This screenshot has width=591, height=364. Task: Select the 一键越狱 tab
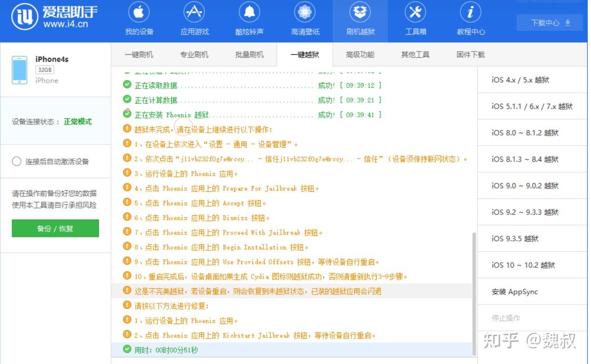pyautogui.click(x=305, y=55)
